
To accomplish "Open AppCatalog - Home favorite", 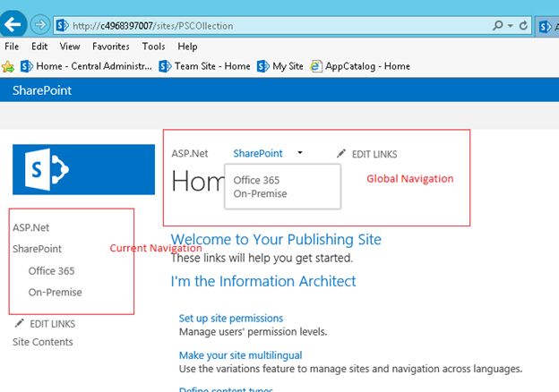I will tap(360, 66).
